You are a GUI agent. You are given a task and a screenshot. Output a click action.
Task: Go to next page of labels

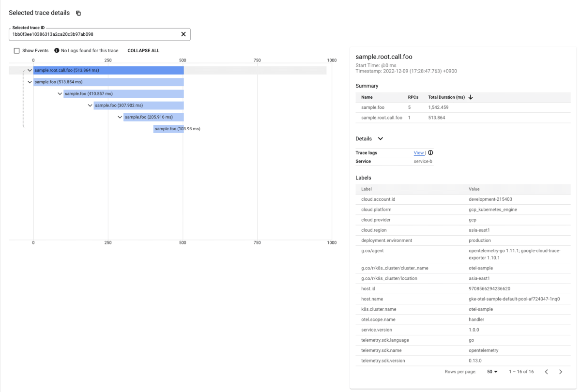561,372
